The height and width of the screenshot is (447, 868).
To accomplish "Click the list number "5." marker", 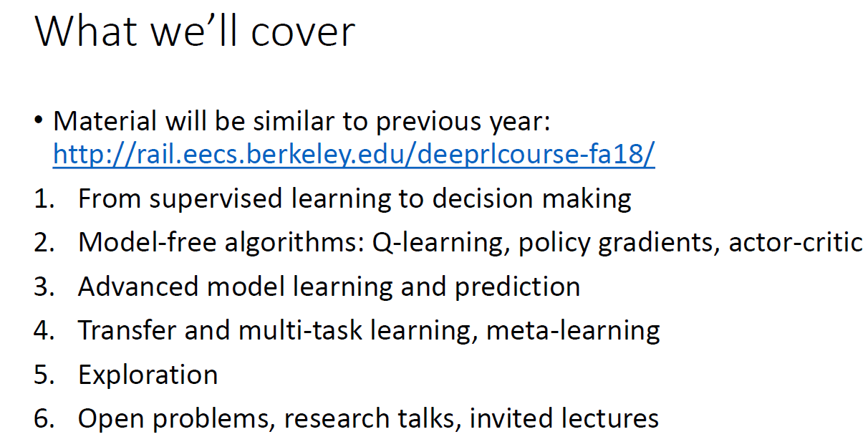I will point(44,375).
